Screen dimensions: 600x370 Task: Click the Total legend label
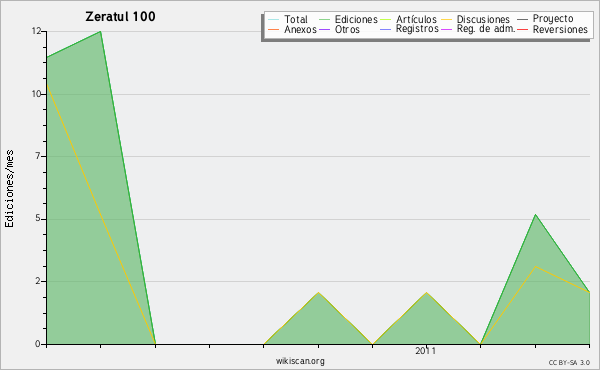click(296, 20)
